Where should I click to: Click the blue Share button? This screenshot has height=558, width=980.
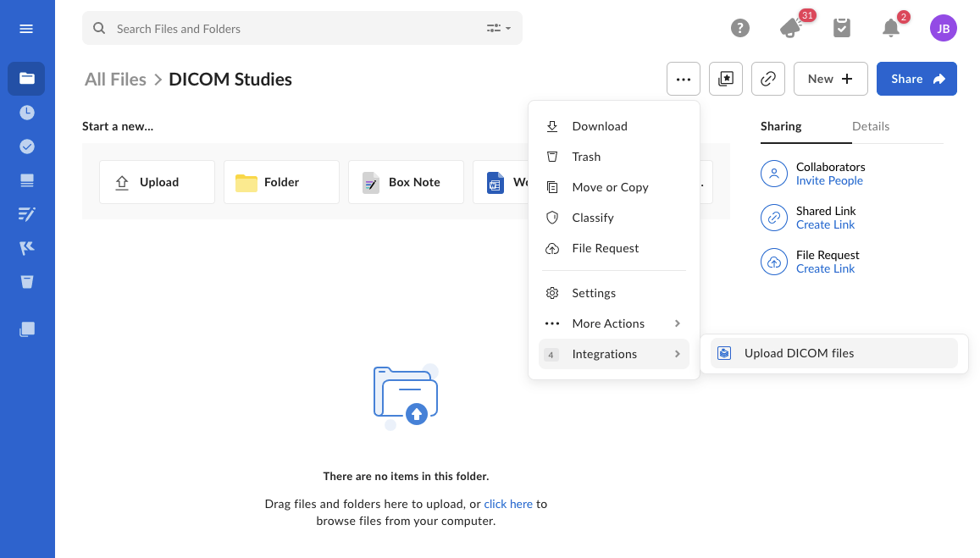pyautogui.click(x=916, y=79)
